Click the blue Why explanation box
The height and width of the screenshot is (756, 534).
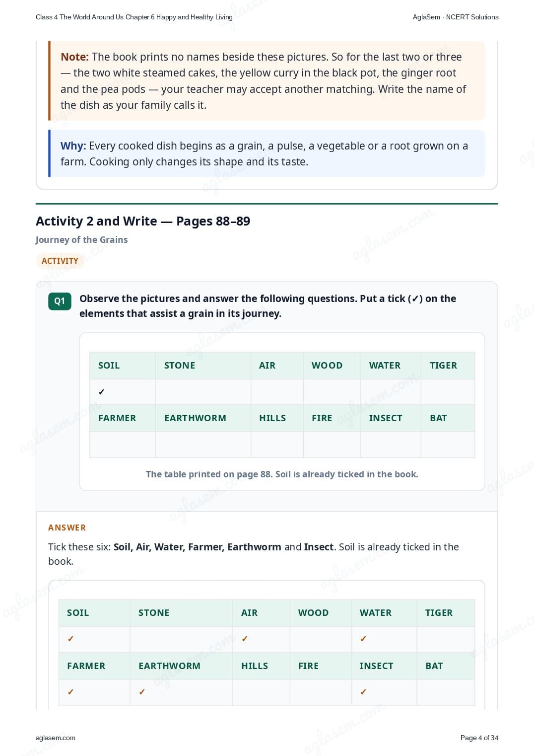[x=267, y=153]
